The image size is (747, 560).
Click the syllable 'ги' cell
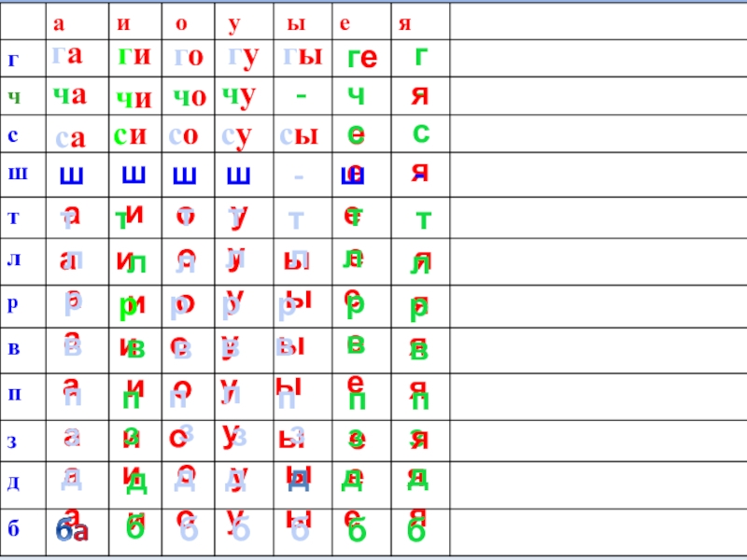pos(134,56)
